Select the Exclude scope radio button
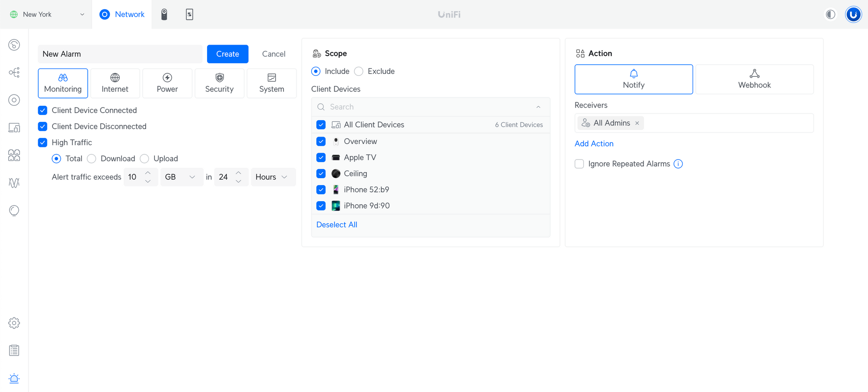 pyautogui.click(x=359, y=72)
